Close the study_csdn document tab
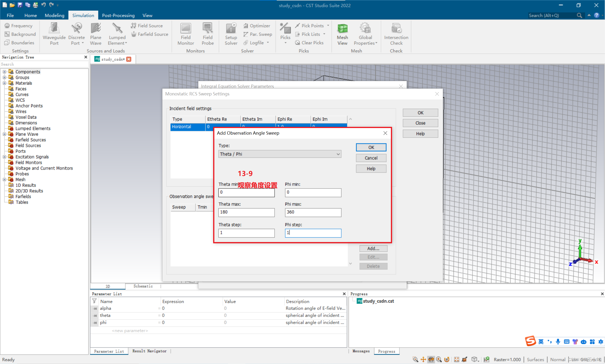 [129, 59]
